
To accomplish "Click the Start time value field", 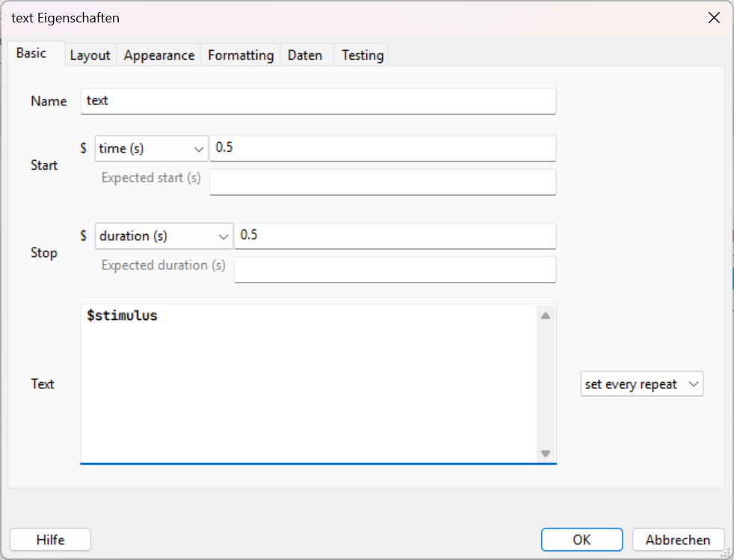I will pos(383,148).
